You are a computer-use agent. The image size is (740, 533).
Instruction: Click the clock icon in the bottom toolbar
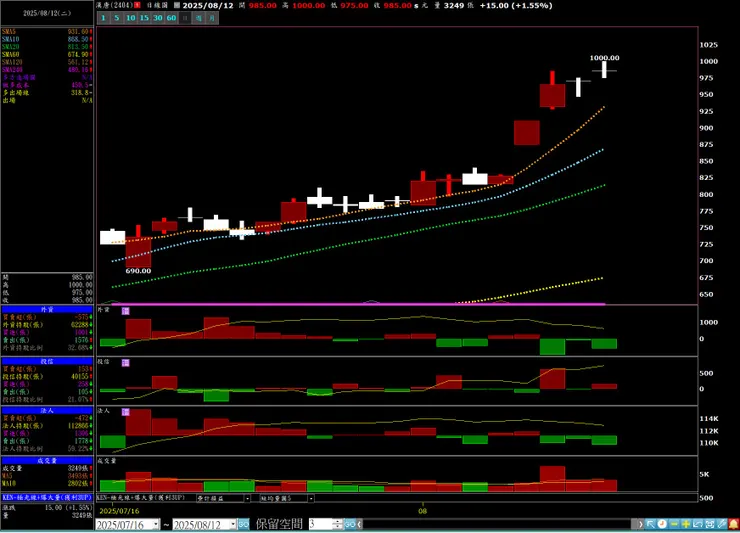[662, 524]
